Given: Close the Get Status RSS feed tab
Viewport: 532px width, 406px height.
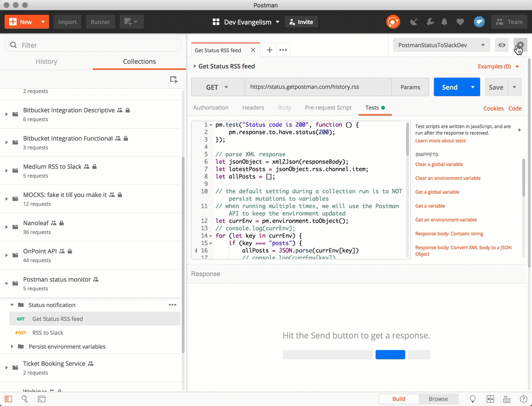Looking at the screenshot, I should (253, 50).
